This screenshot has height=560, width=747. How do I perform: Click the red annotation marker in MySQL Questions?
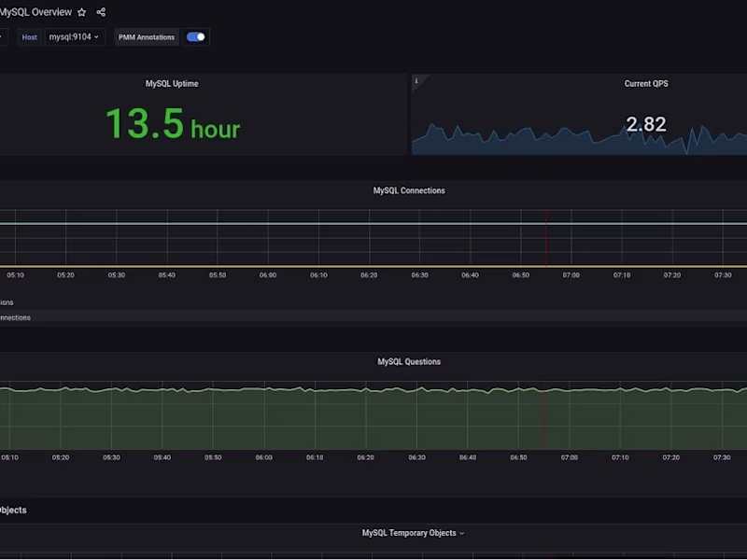543,415
